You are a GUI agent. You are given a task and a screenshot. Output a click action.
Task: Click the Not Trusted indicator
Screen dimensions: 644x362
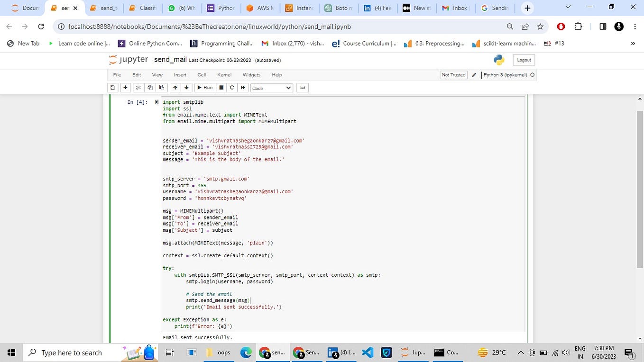coord(452,75)
